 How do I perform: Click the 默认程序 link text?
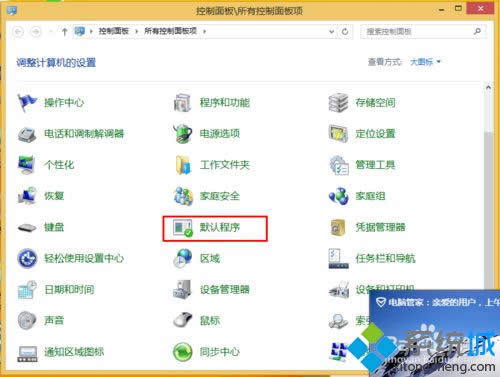[220, 227]
